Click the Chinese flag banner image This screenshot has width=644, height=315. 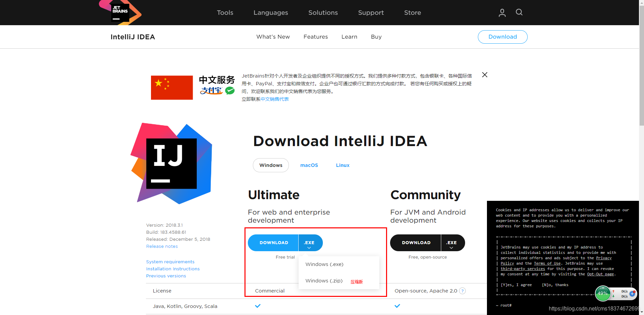click(172, 88)
